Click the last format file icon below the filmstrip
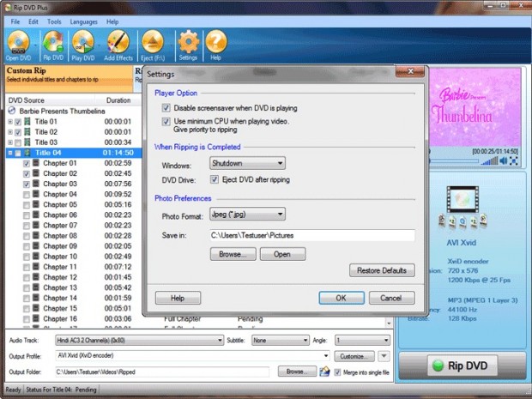 point(483,221)
